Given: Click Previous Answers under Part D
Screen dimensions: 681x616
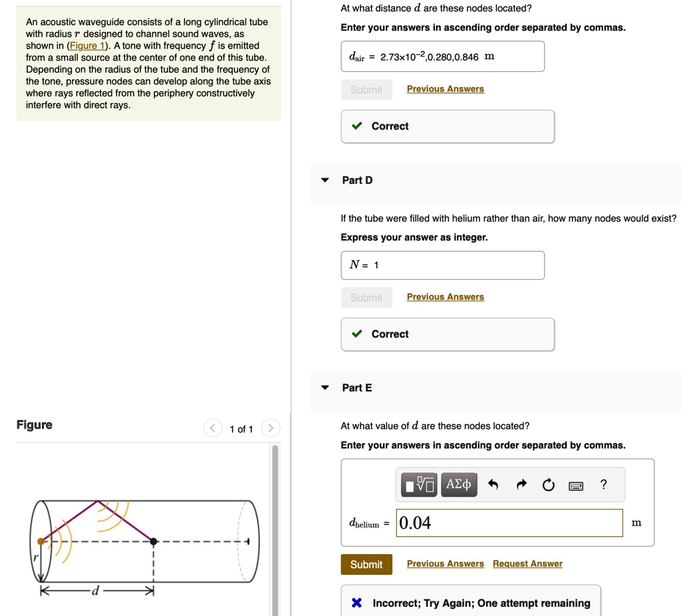Looking at the screenshot, I should pyautogui.click(x=445, y=296).
